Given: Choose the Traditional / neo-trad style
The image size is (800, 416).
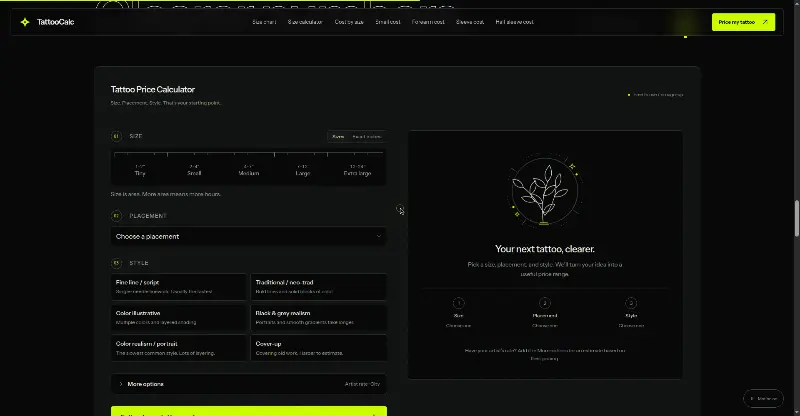Looking at the screenshot, I should point(318,287).
